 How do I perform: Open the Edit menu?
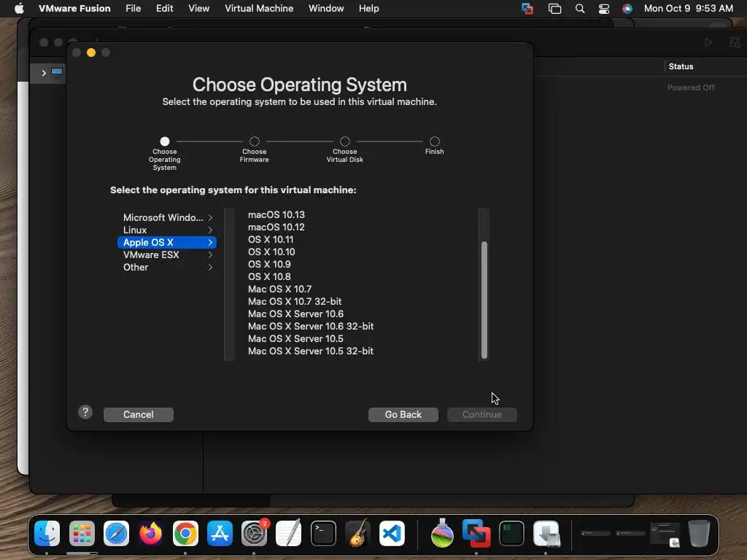pos(164,9)
